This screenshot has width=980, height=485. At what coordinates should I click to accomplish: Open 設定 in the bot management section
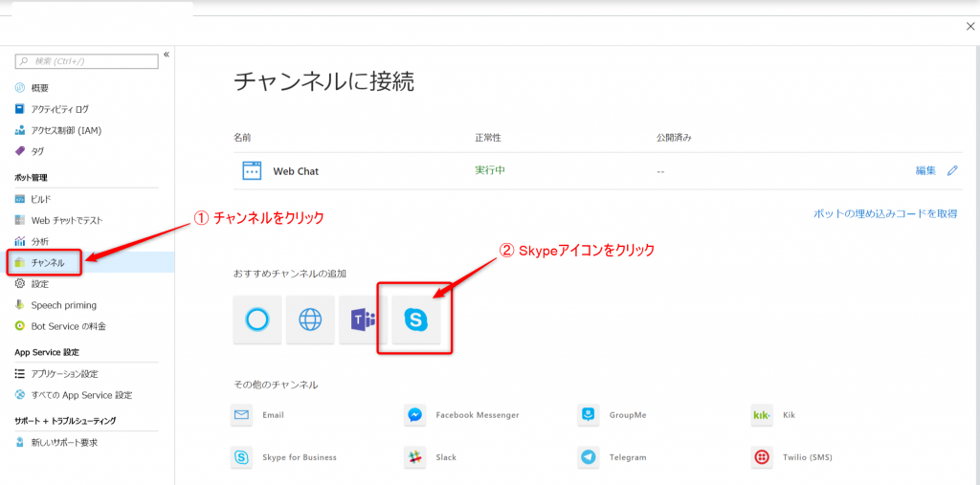coord(39,284)
